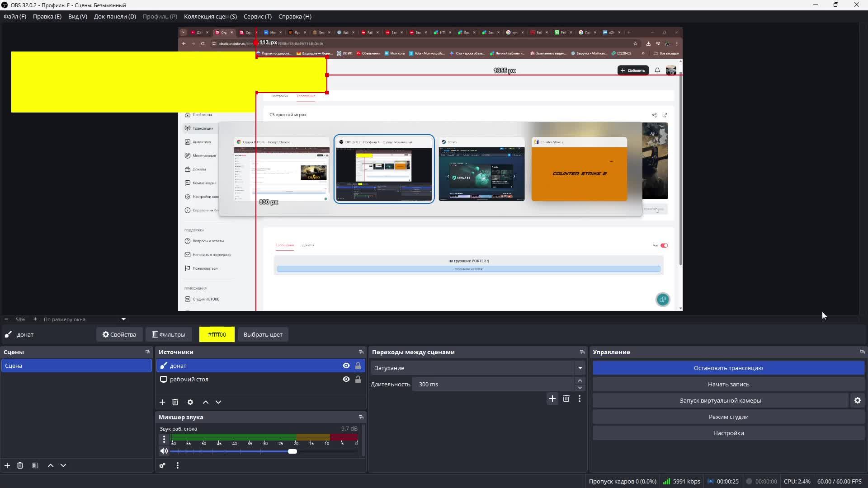Viewport: 868px width, 488px height.
Task: Remove the selected source with trash icon
Action: click(x=175, y=402)
